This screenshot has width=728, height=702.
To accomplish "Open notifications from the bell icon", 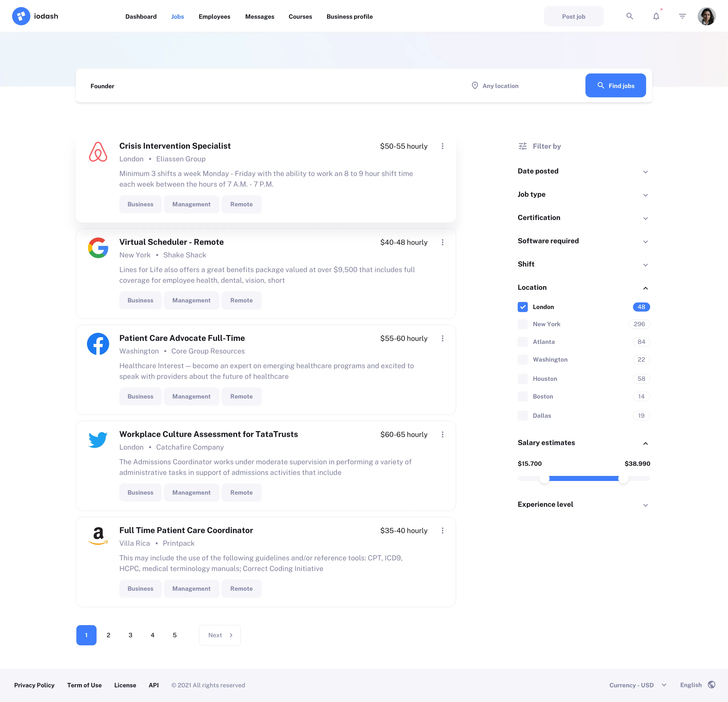I will (x=656, y=16).
